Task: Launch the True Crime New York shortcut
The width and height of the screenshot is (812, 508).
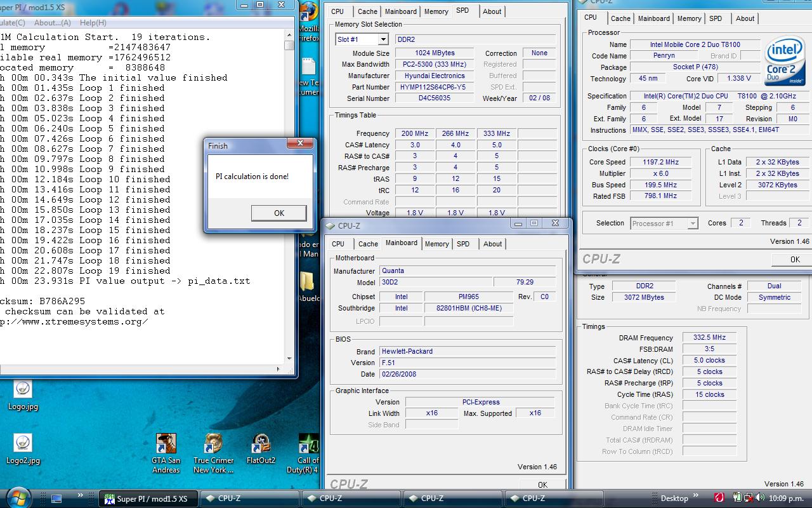Action: pyautogui.click(x=214, y=453)
